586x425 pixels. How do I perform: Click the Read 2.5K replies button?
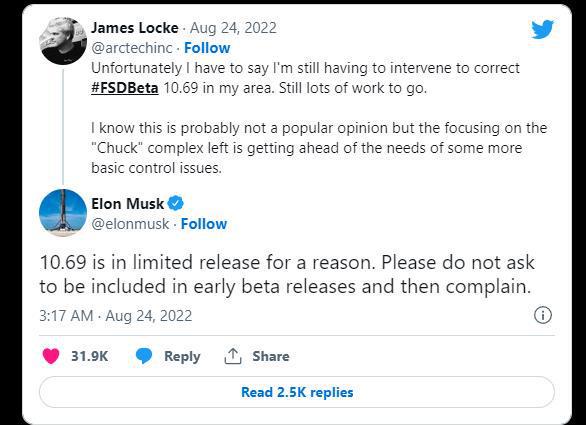click(297, 392)
